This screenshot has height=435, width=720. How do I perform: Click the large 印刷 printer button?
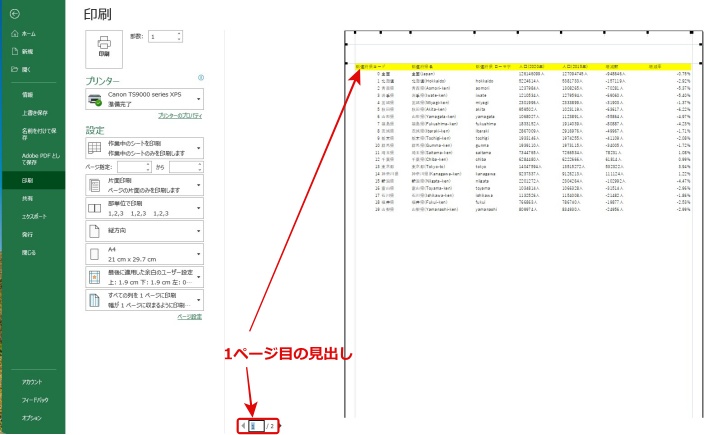pos(104,49)
